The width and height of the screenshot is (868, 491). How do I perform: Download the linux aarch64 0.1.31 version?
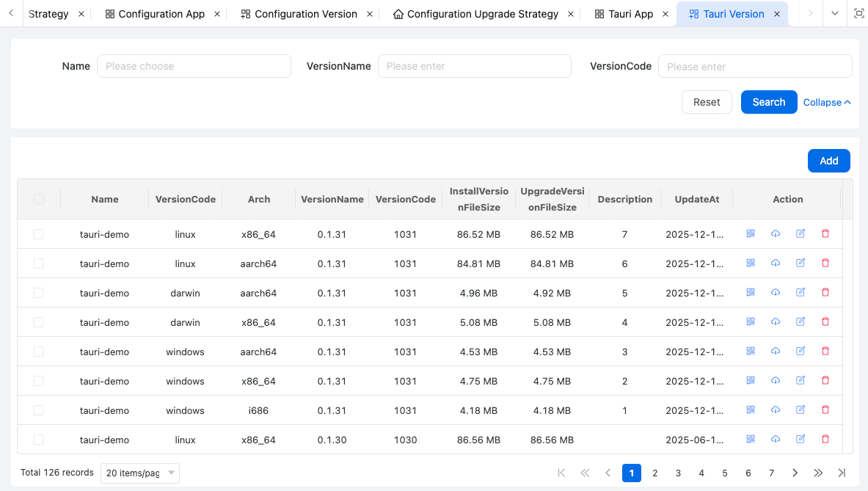(x=776, y=263)
